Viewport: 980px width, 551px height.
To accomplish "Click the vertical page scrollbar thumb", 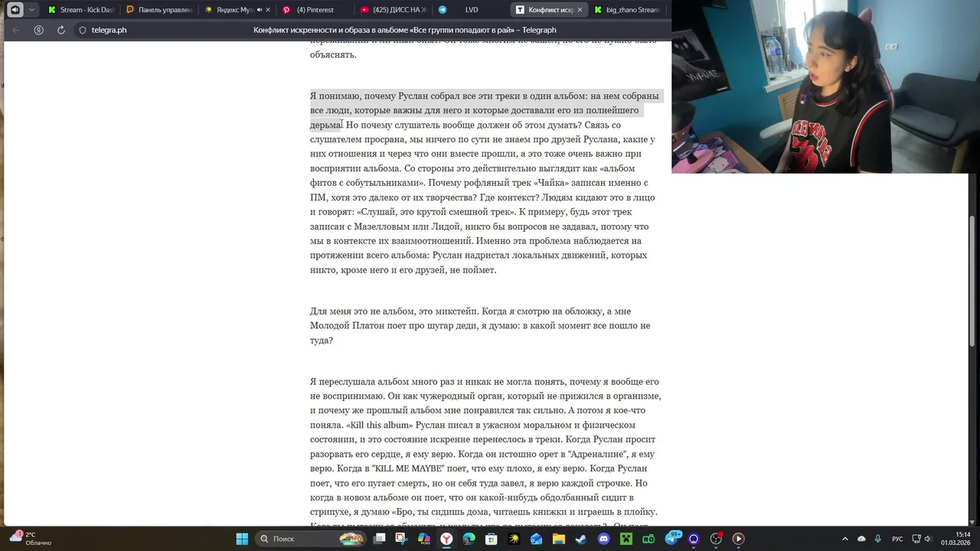I will [x=973, y=281].
